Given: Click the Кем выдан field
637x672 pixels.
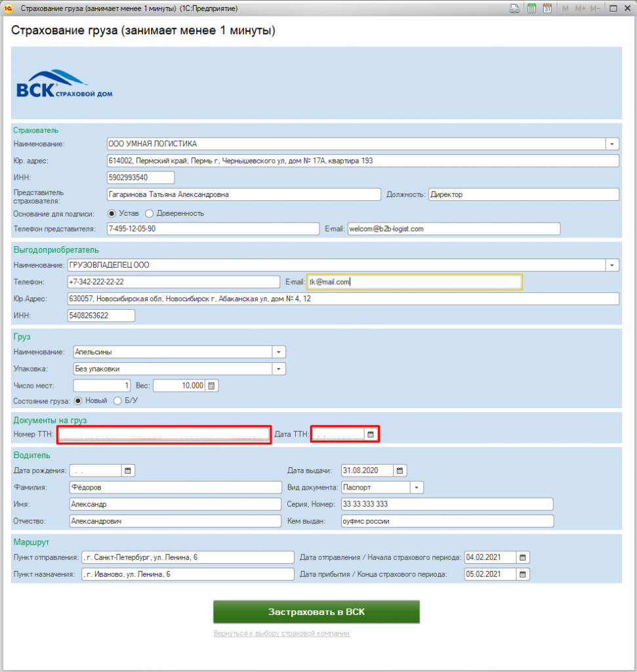Looking at the screenshot, I should pos(447,522).
